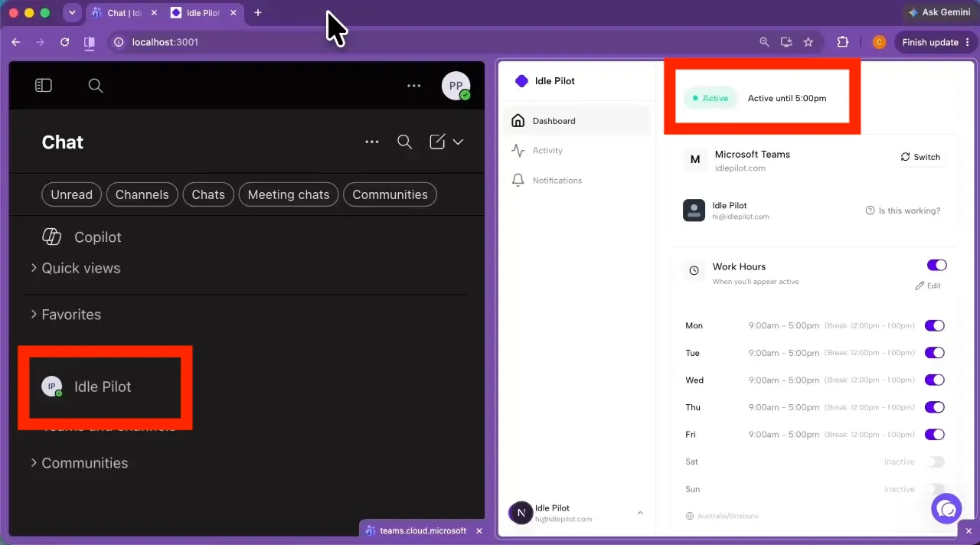Open the Teams top bar more options ellipsis
The height and width of the screenshot is (545, 980).
[414, 86]
